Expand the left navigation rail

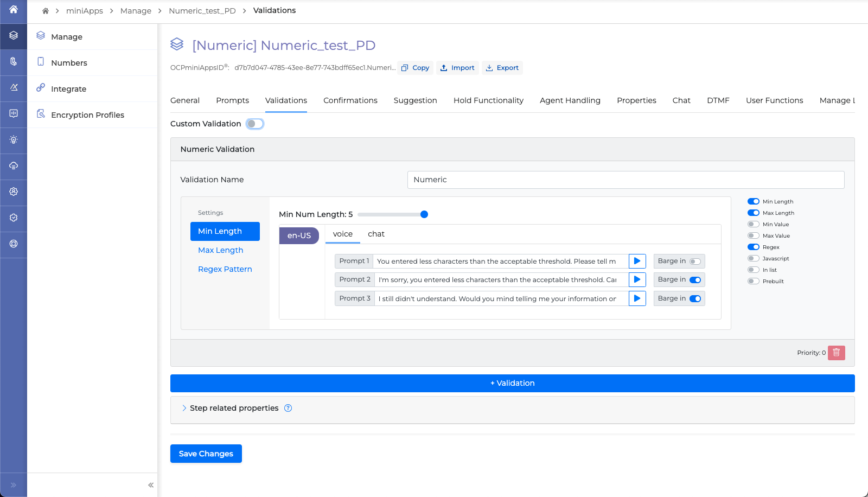click(14, 485)
